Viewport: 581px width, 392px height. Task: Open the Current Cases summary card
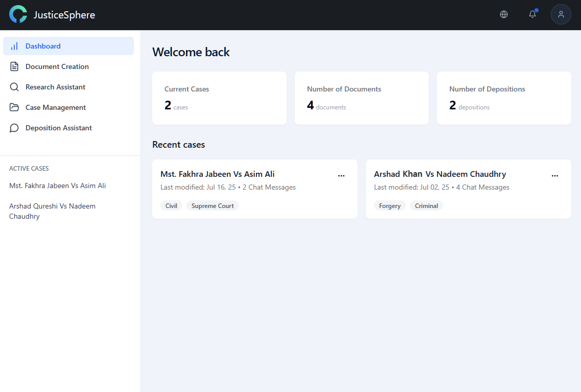coord(219,98)
